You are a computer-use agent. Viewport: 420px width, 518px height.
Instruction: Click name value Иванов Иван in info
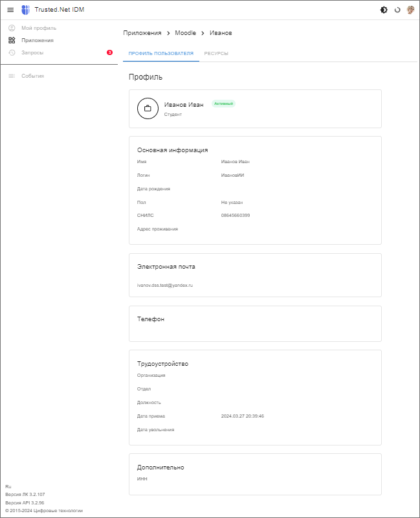pyautogui.click(x=235, y=162)
